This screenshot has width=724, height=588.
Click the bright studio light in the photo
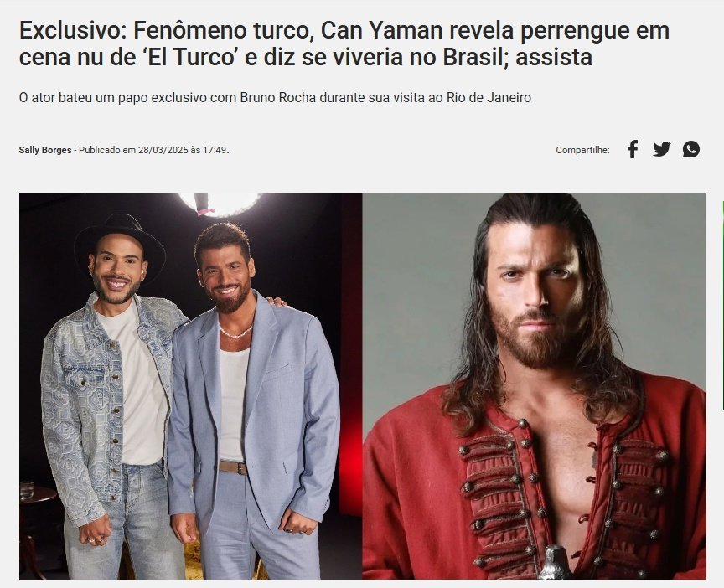tap(220, 204)
